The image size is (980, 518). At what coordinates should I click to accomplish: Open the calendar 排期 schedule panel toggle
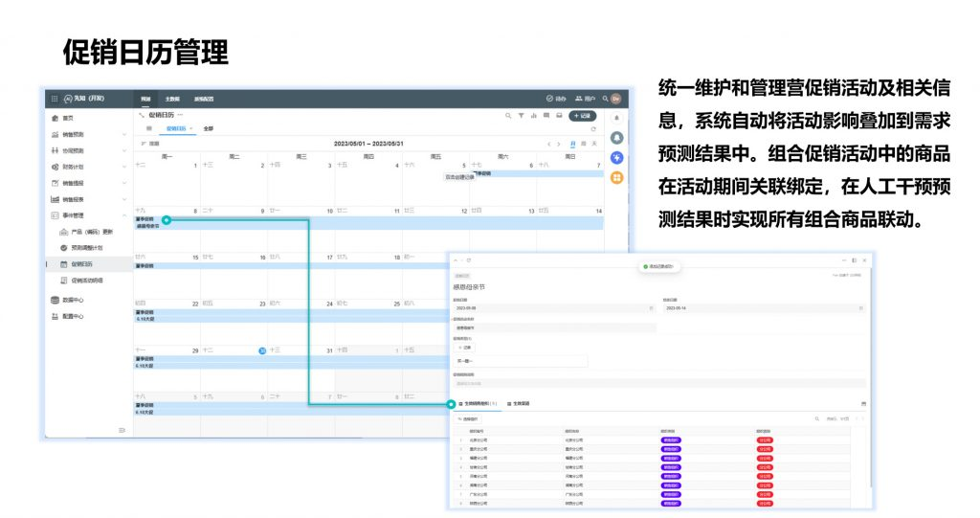(150, 144)
